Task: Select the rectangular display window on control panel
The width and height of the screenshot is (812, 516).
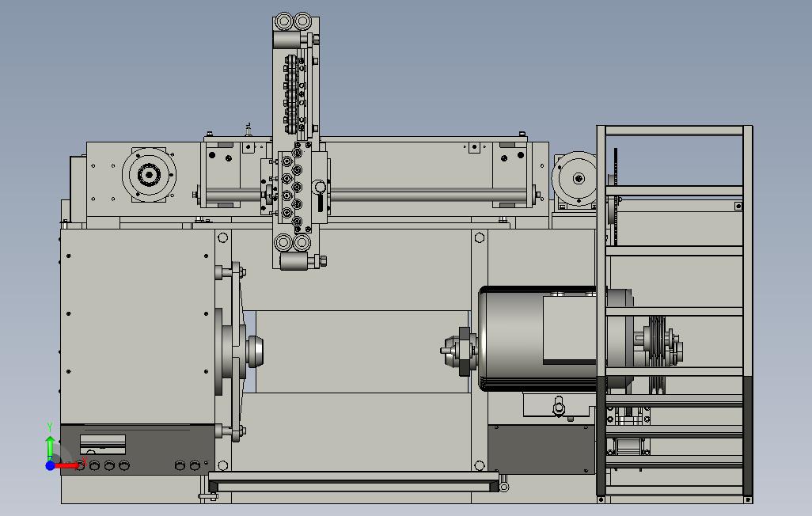Action: (103, 445)
